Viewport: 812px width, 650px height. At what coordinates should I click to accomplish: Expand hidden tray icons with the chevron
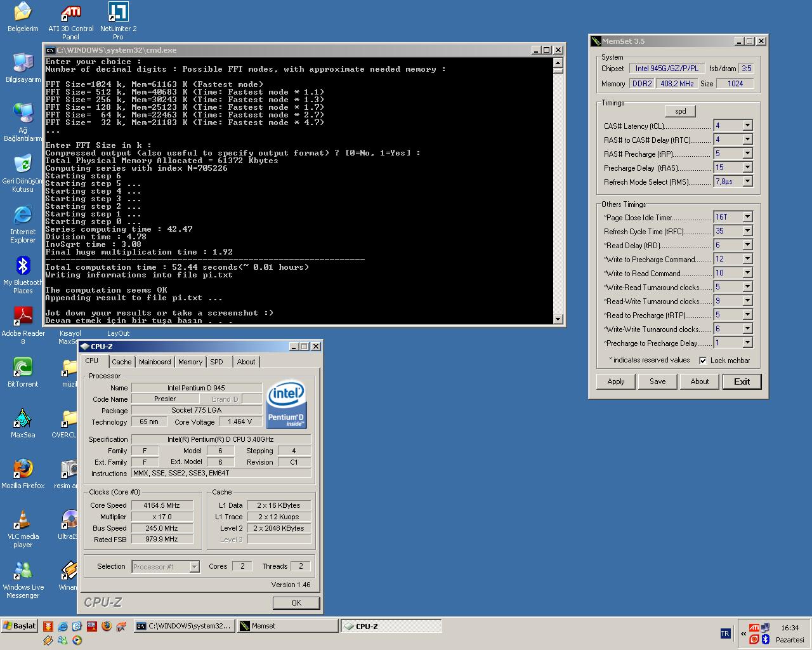click(x=743, y=633)
